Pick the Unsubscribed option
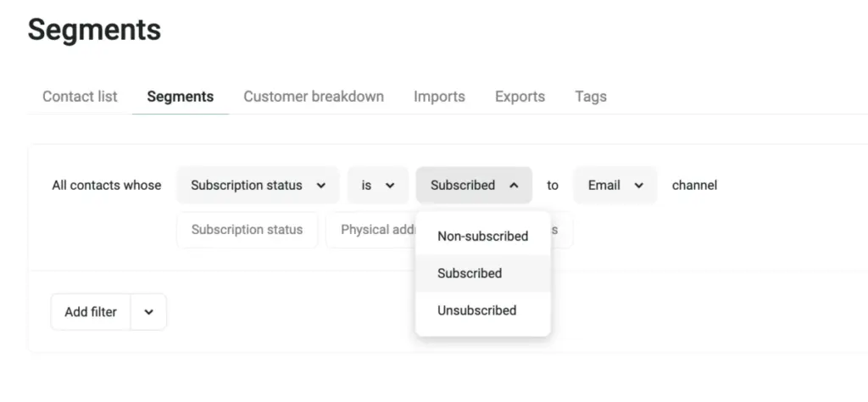The image size is (868, 402). click(x=476, y=310)
